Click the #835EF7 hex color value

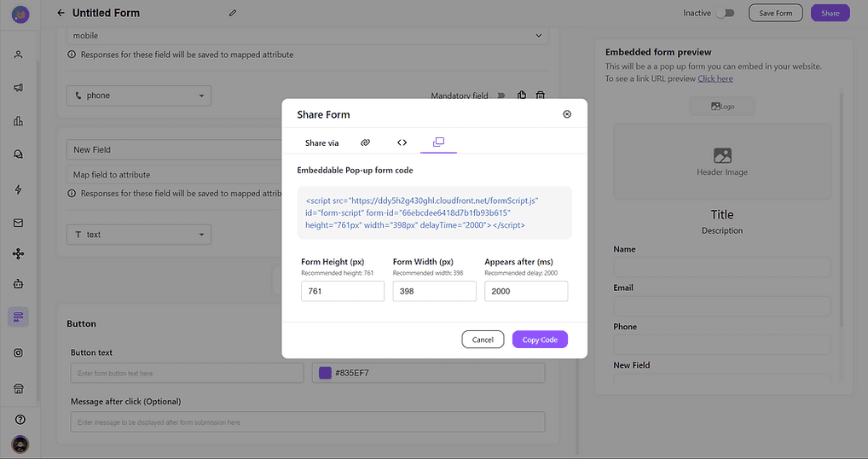point(352,373)
